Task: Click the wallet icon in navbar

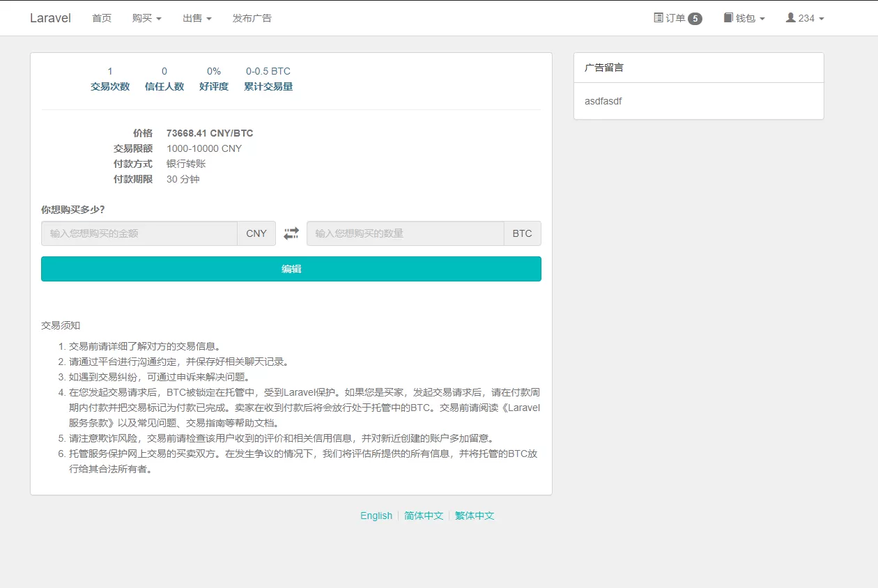Action: (728, 18)
